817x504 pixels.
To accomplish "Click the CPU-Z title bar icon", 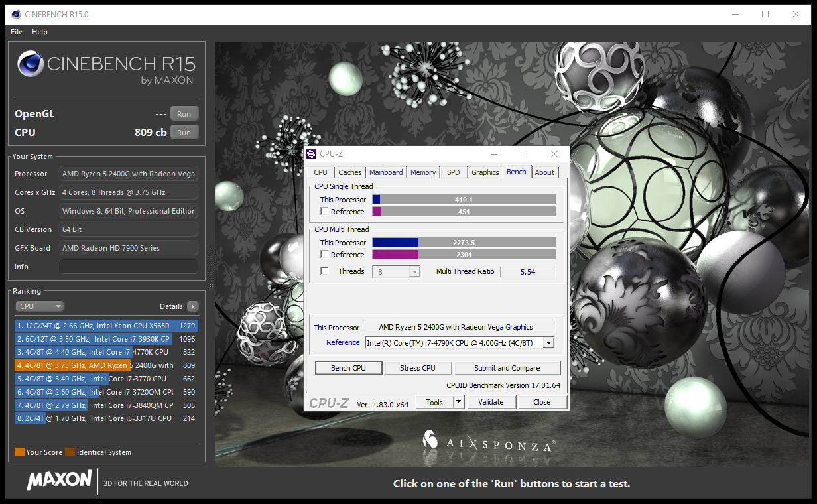I will tap(312, 154).
